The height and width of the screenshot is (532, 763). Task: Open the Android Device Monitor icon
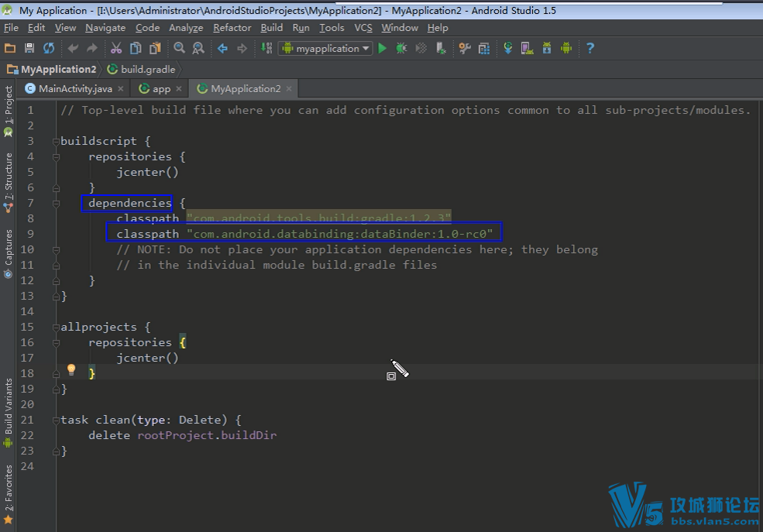[x=566, y=48]
